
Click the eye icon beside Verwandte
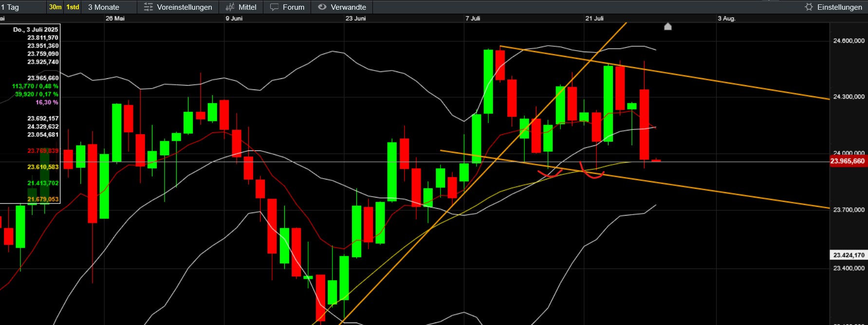point(322,7)
